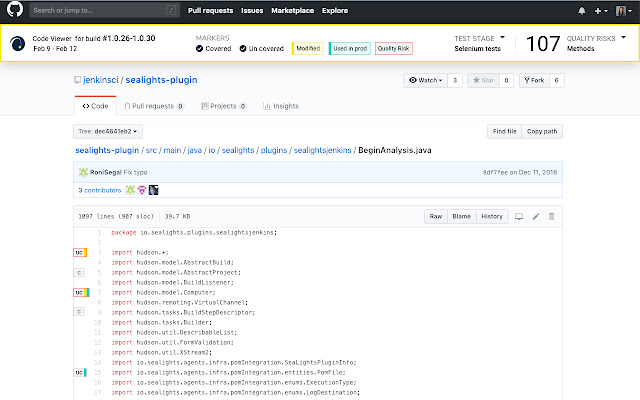This screenshot has height=400, width=640.
Task: Click the C marker on line 5
Action: [x=79, y=273]
